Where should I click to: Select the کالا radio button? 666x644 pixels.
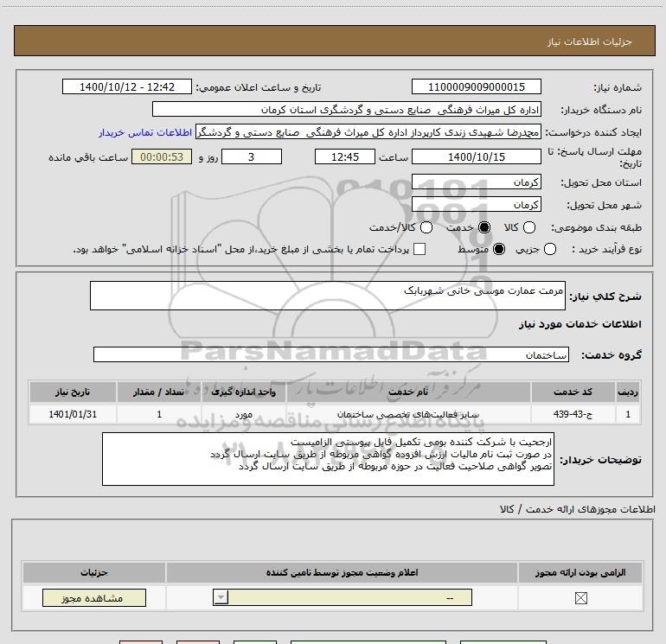(528, 227)
